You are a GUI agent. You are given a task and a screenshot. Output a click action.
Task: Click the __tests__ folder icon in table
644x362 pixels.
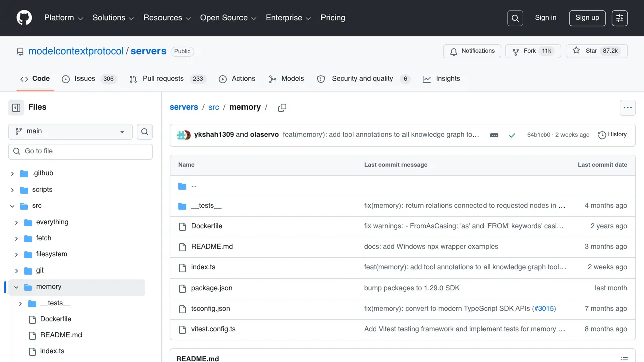[x=182, y=206]
